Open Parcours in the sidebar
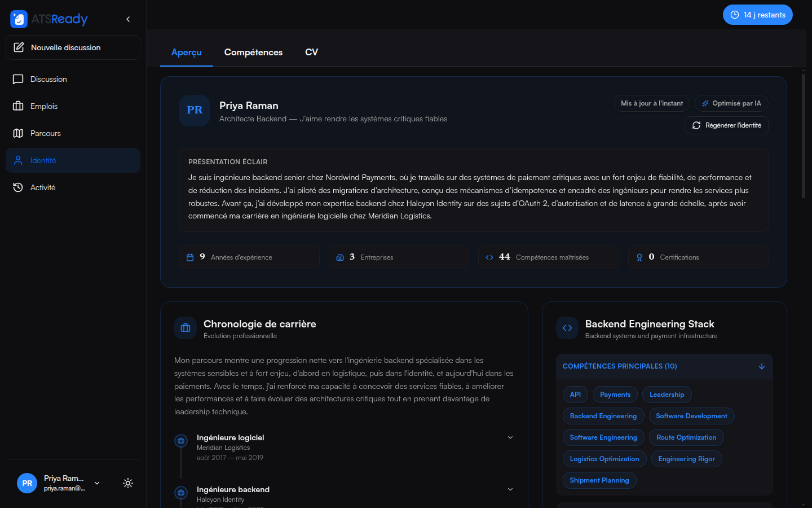 [73, 133]
